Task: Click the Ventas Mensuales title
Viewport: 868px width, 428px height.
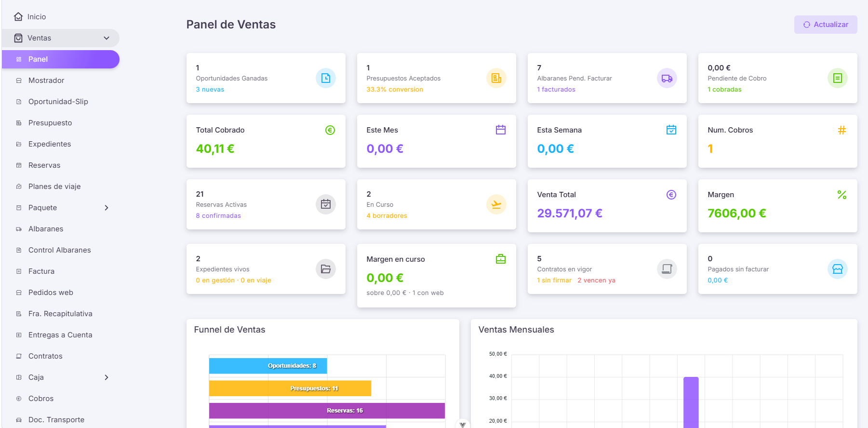Action: 516,330
